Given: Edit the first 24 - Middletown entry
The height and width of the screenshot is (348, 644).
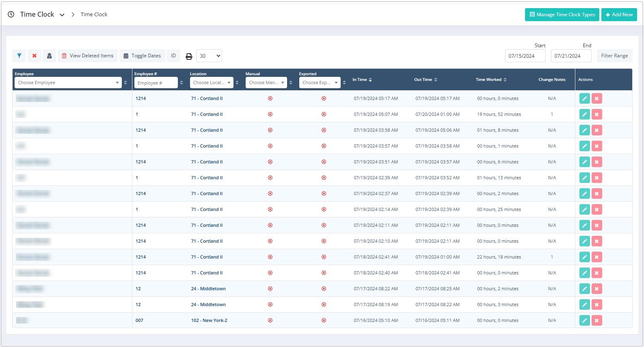Looking at the screenshot, I should tap(584, 289).
